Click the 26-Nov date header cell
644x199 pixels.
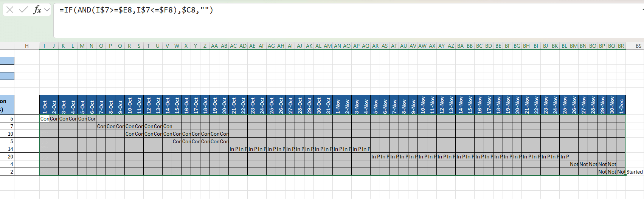point(574,105)
